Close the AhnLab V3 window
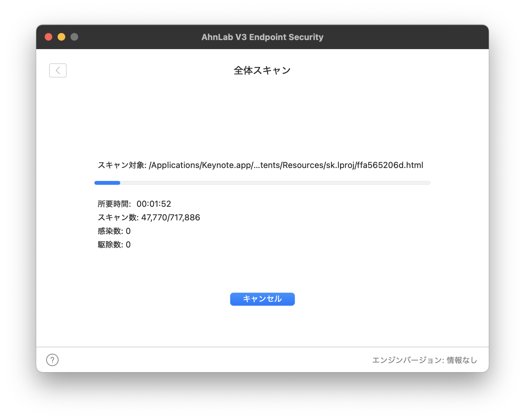 pos(48,37)
